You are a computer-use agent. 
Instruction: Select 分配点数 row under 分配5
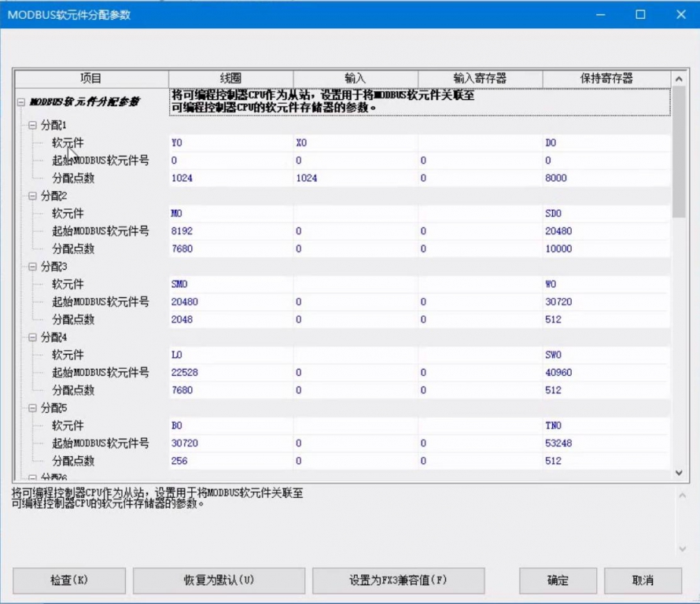pos(73,461)
